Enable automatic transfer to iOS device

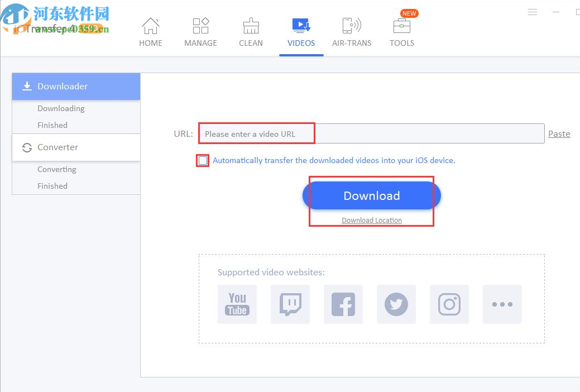(x=203, y=160)
